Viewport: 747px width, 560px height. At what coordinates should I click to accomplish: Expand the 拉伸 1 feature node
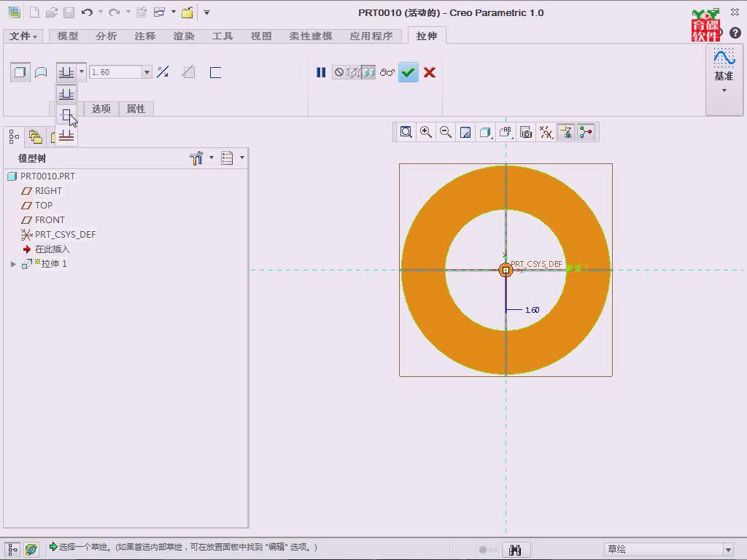13,264
